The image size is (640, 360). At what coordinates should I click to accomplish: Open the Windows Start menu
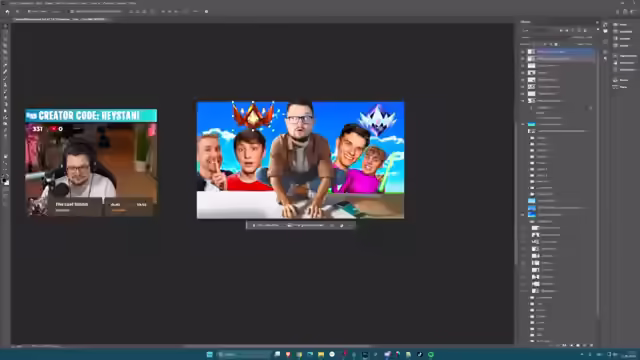[x=209, y=354]
